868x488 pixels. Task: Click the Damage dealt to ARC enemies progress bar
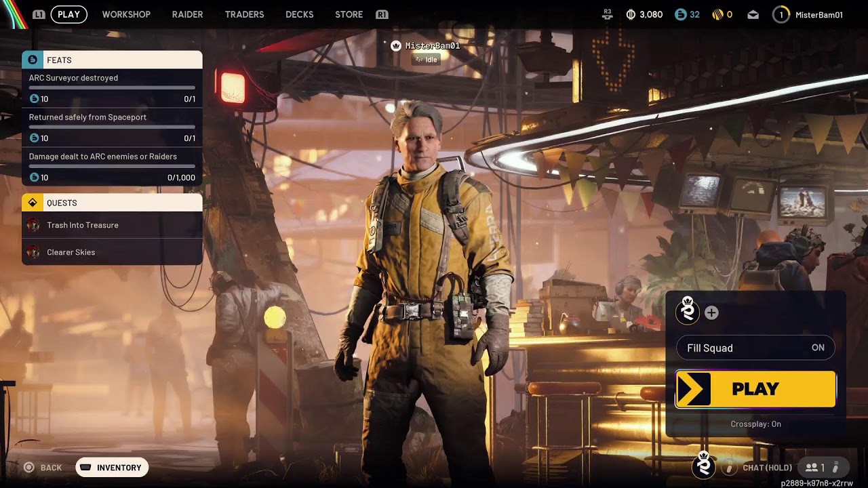coord(112,167)
